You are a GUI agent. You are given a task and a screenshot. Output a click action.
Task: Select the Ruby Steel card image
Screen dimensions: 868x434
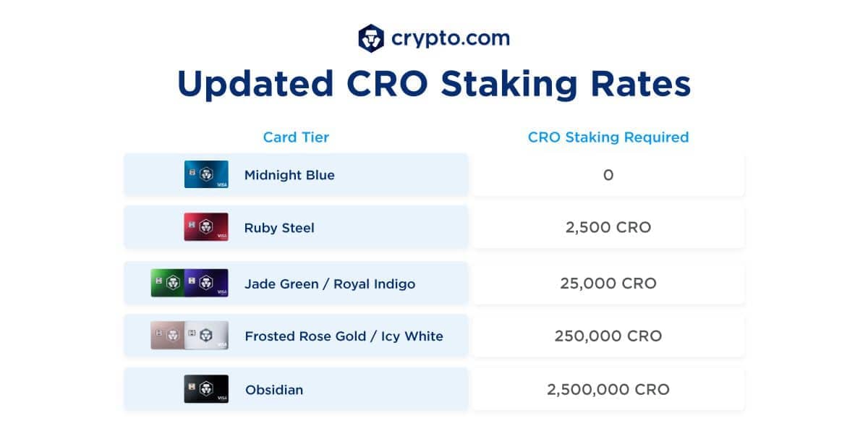tap(206, 227)
